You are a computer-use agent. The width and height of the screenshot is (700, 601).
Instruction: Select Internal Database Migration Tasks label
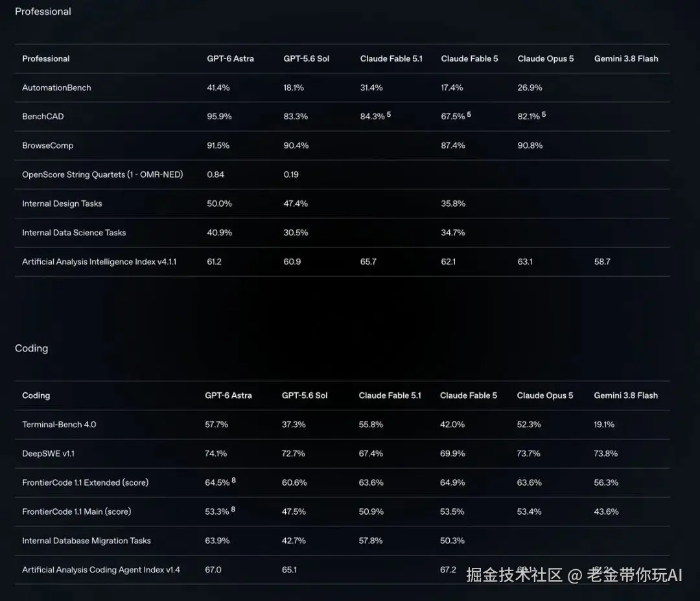click(x=87, y=540)
